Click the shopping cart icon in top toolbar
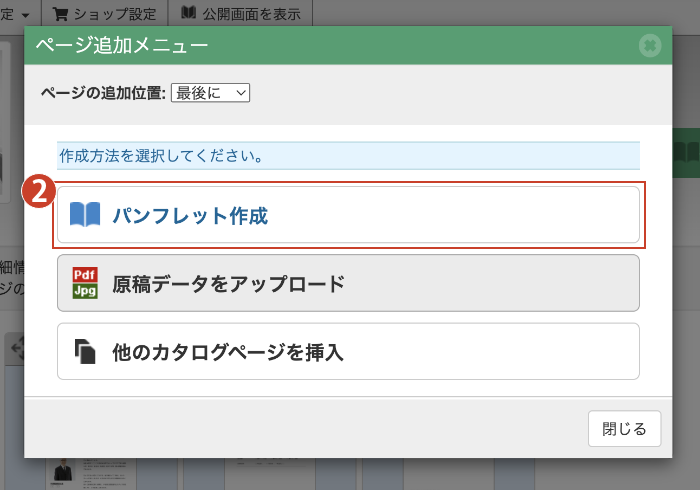Image resolution: width=700 pixels, height=490 pixels. (61, 13)
